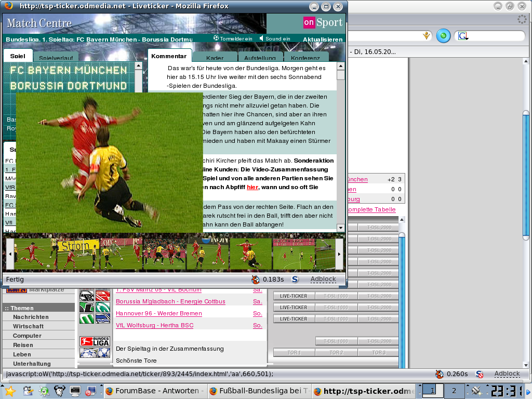
Task: Open first thumbnail of Bayern player kicking
Action: click(x=35, y=254)
